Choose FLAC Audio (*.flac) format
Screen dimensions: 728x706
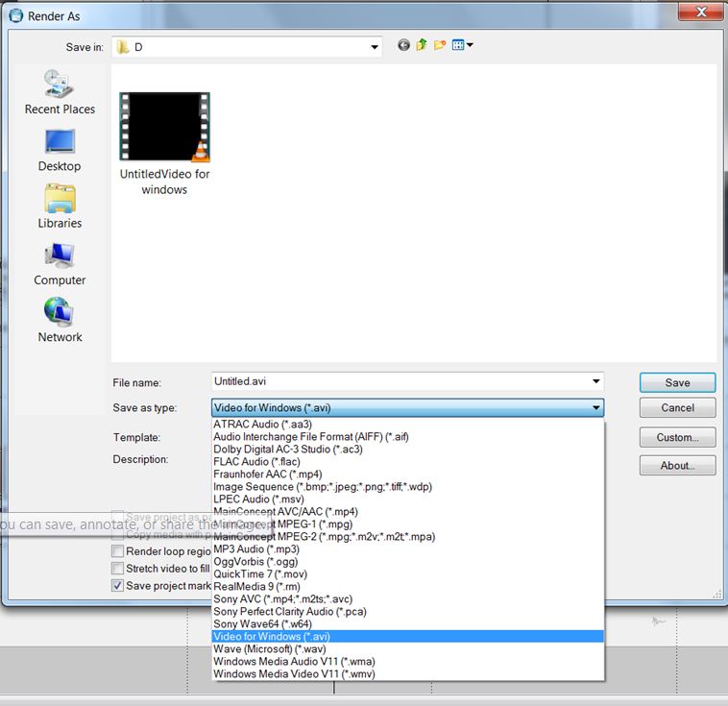(x=408, y=462)
